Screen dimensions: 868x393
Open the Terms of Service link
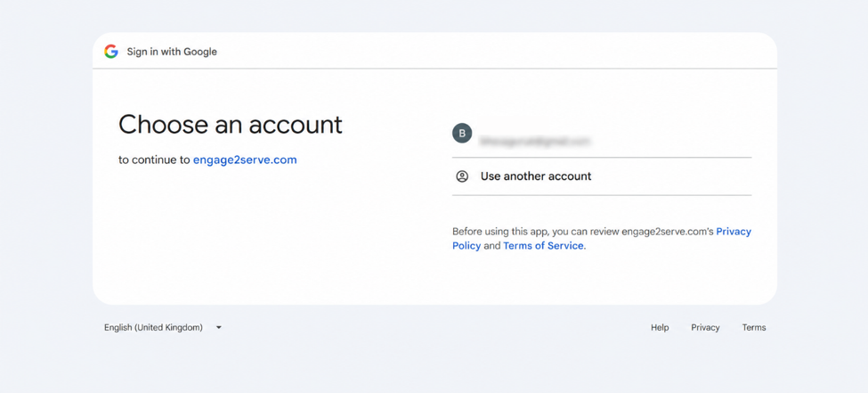(543, 246)
